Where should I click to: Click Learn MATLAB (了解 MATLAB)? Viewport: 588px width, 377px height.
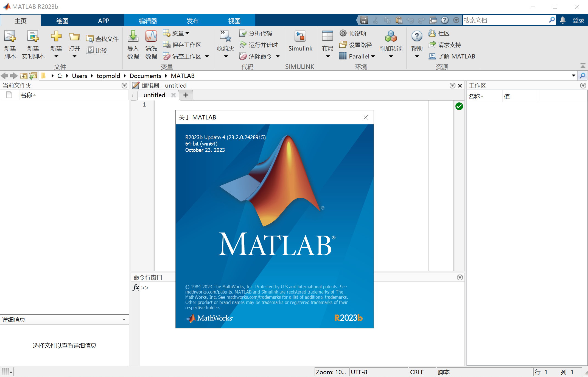pyautogui.click(x=452, y=56)
